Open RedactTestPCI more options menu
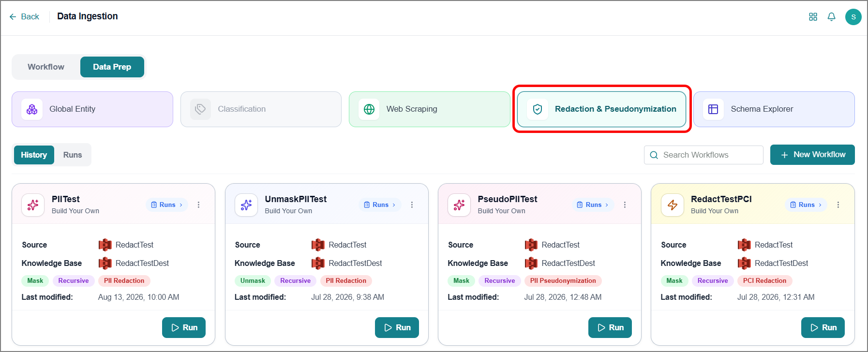The image size is (868, 352). tap(838, 205)
